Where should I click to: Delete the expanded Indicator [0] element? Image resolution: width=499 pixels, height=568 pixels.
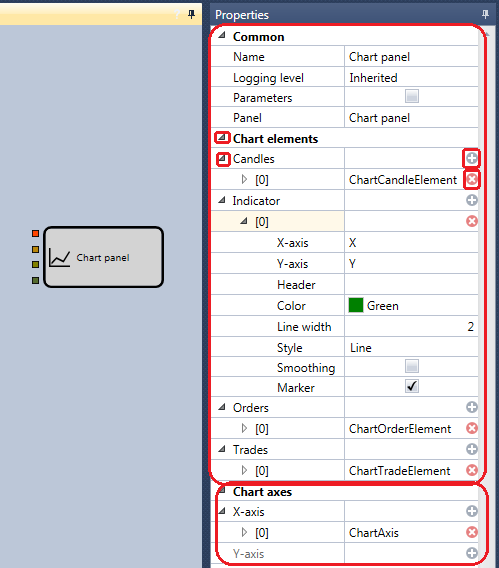pyautogui.click(x=472, y=221)
